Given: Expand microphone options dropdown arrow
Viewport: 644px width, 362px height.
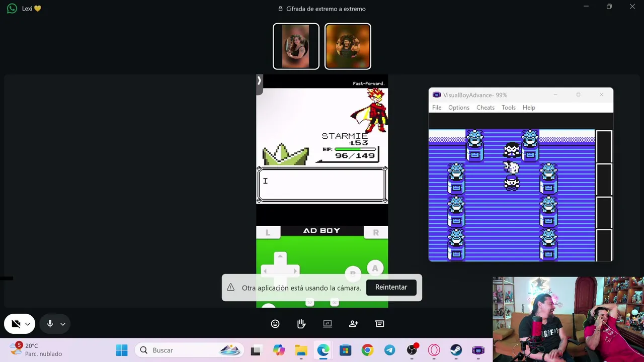Looking at the screenshot, I should 63,324.
